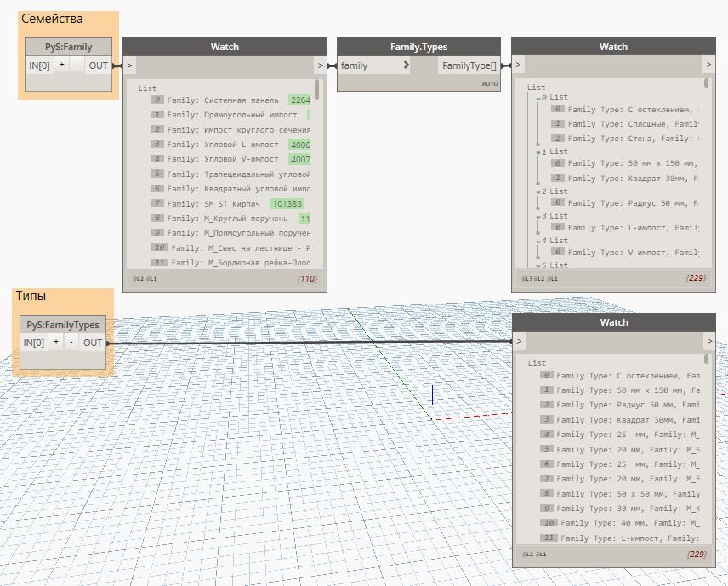Open the chevron next to family input
Screen dimensions: 728x586
click(x=407, y=65)
